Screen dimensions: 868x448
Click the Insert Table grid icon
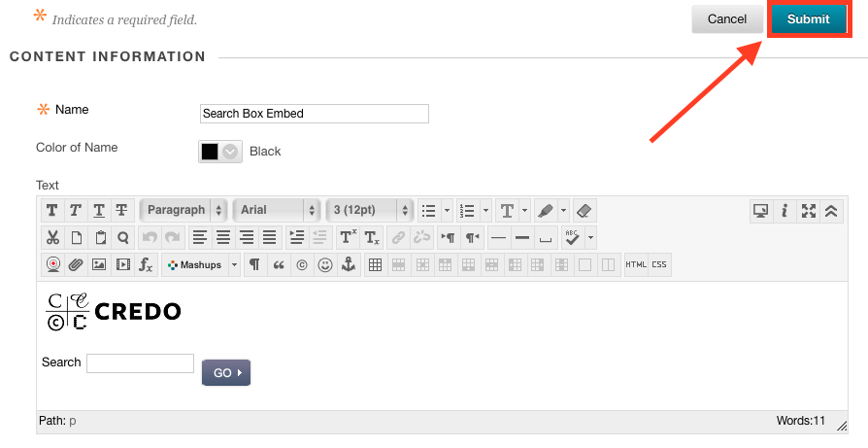pos(376,264)
